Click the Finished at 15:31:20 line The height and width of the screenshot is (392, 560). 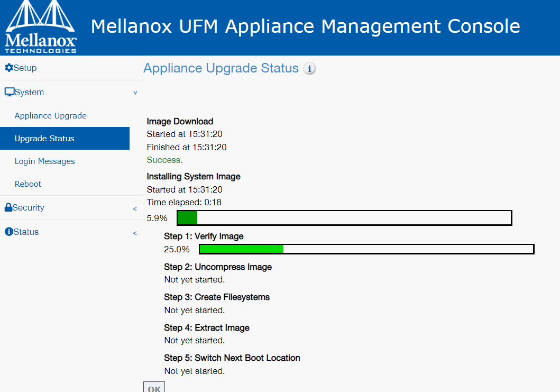click(187, 147)
